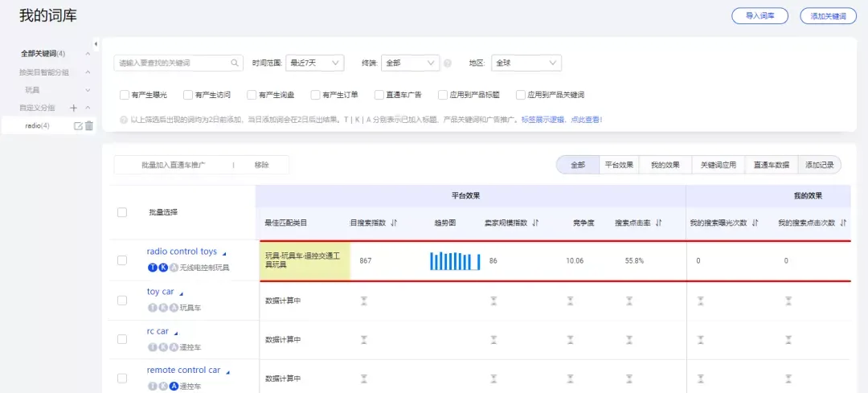Check the 有产生订单 filter
This screenshot has height=393, width=868.
[316, 95]
